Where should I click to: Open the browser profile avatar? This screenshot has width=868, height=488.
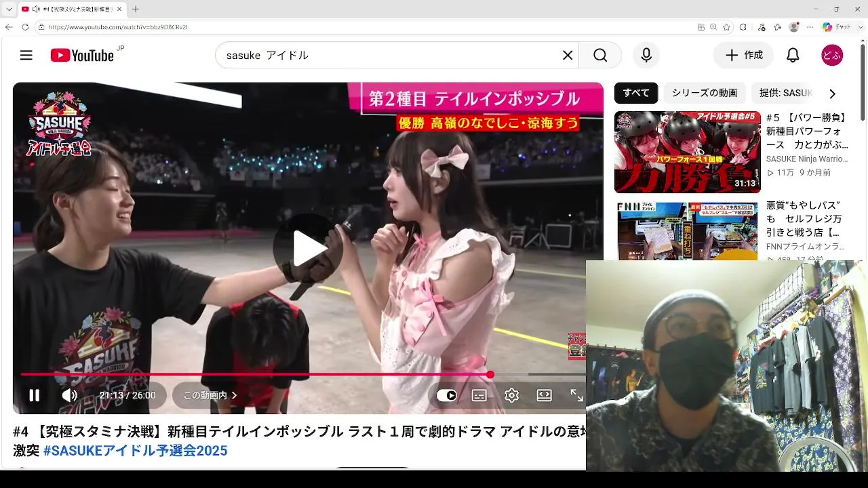(x=794, y=27)
